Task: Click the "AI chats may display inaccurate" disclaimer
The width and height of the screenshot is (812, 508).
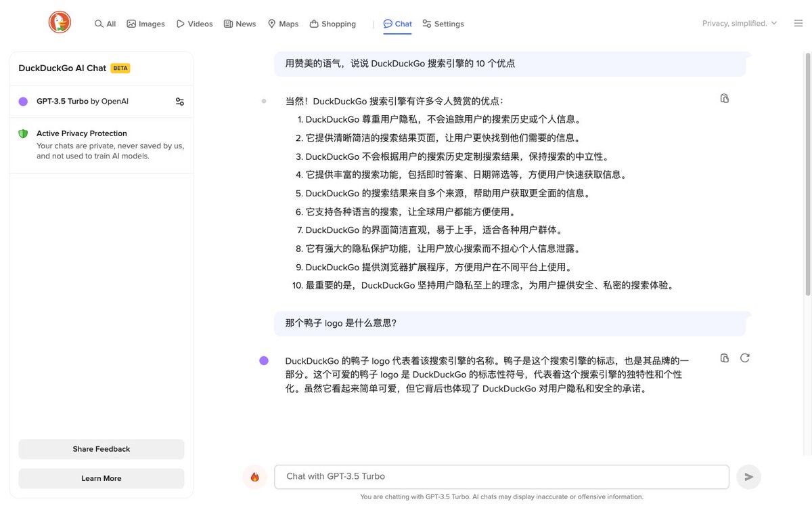Action: (501, 496)
